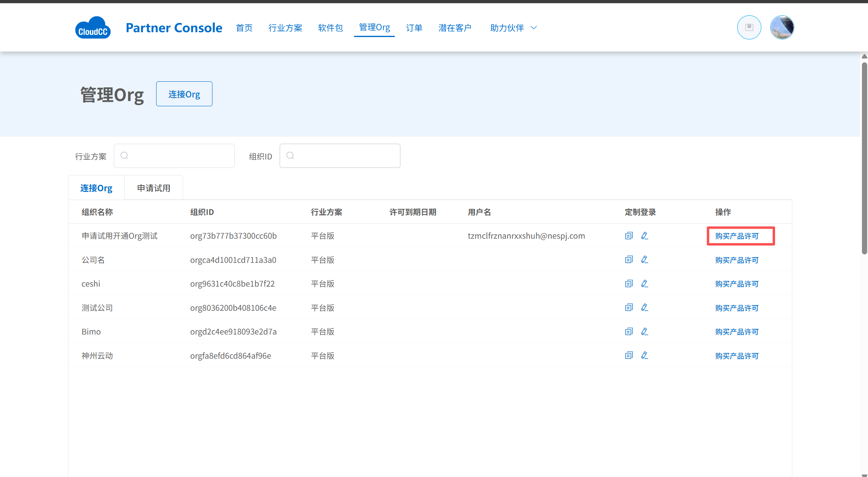Go to 行业方案 navigation item
868x477 pixels.
click(x=285, y=28)
